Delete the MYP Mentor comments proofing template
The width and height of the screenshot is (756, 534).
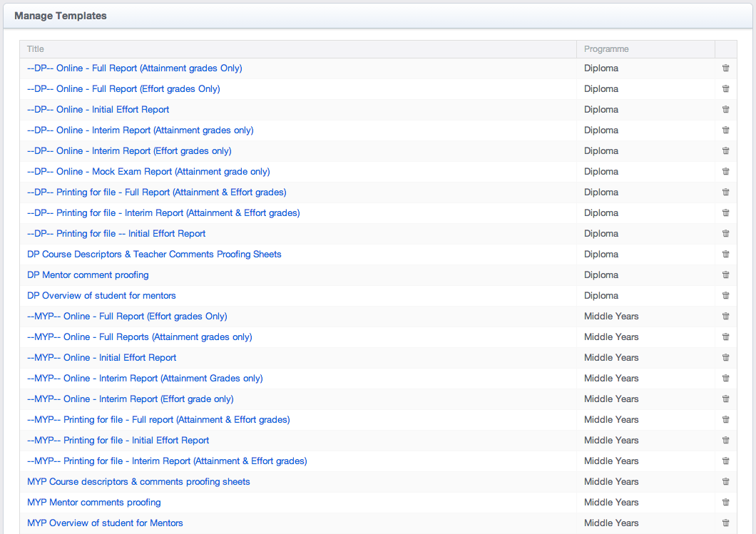click(725, 503)
